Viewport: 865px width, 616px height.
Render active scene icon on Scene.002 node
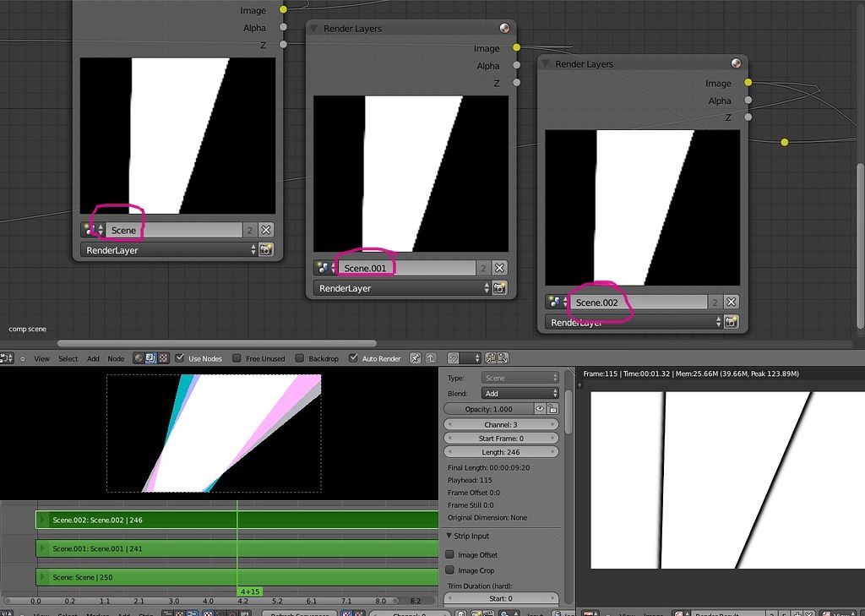tap(731, 322)
